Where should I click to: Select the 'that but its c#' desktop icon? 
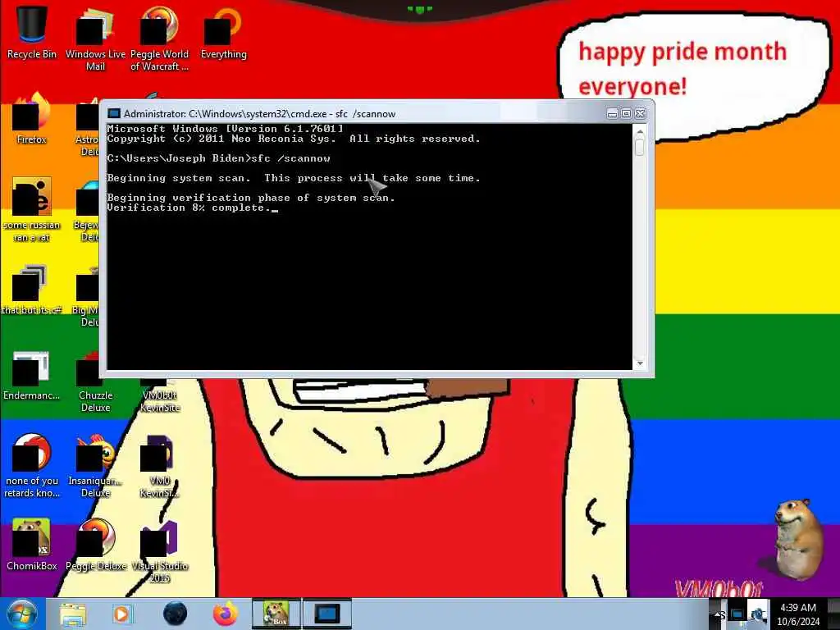(x=32, y=290)
